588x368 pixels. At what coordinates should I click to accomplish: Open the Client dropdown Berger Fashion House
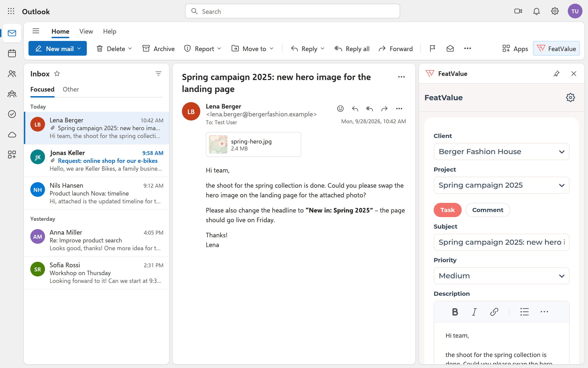501,152
